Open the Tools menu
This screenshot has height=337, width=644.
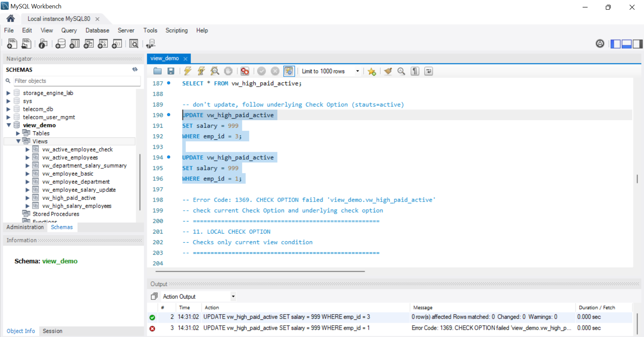click(150, 30)
